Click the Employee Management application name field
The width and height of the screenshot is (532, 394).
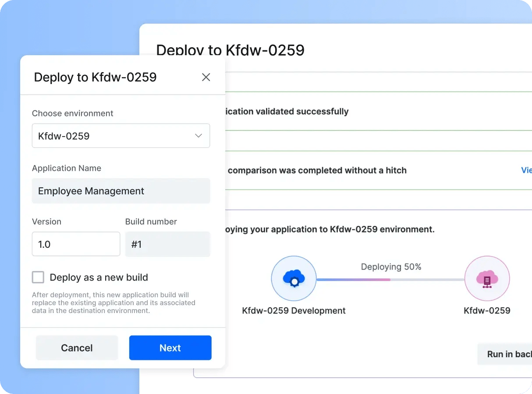(x=121, y=191)
